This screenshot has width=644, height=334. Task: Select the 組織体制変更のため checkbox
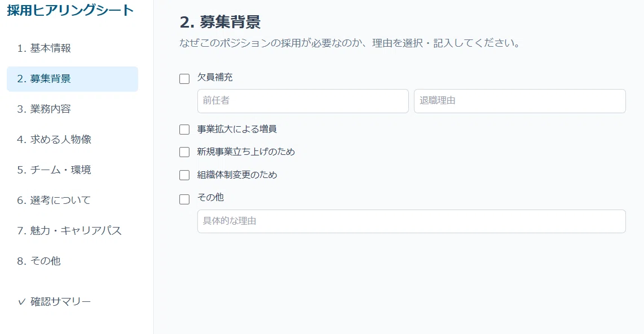coord(184,175)
